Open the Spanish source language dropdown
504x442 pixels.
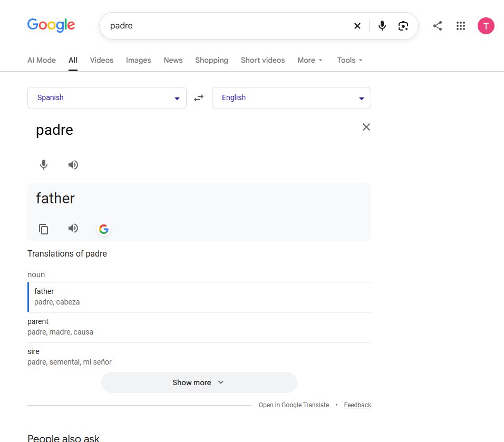[107, 98]
